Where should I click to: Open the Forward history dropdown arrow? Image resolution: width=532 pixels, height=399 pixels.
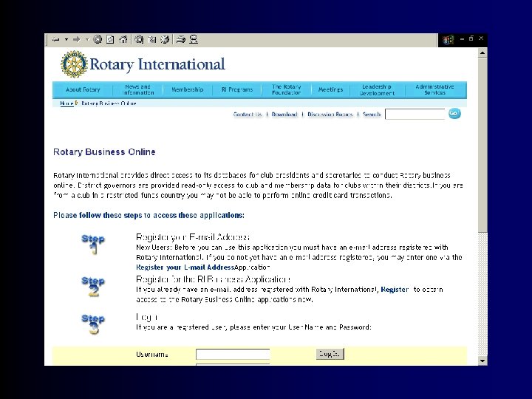[x=87, y=40]
